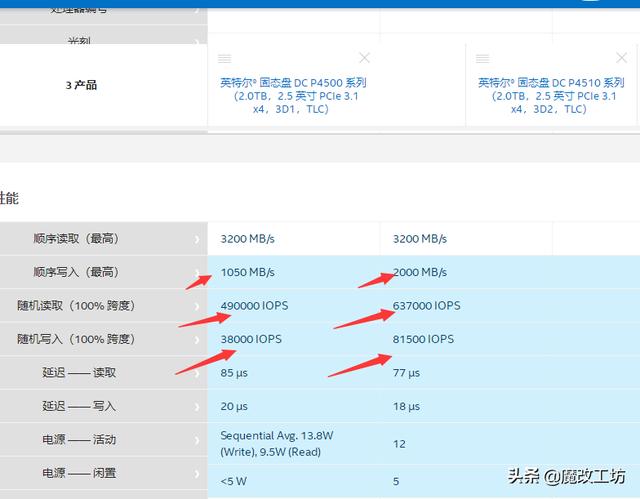
Task: Click the 490000 IOPS value
Action: pos(254,306)
